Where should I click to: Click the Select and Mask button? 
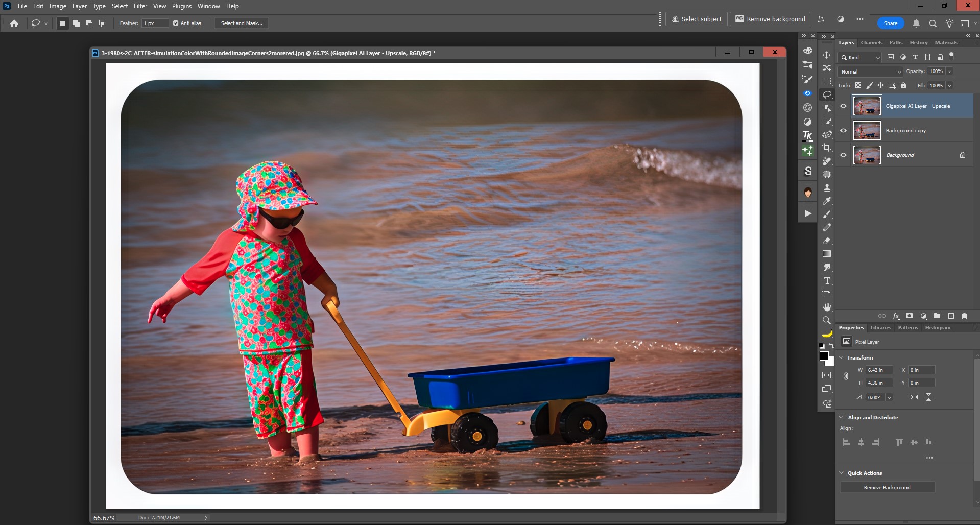click(x=242, y=23)
